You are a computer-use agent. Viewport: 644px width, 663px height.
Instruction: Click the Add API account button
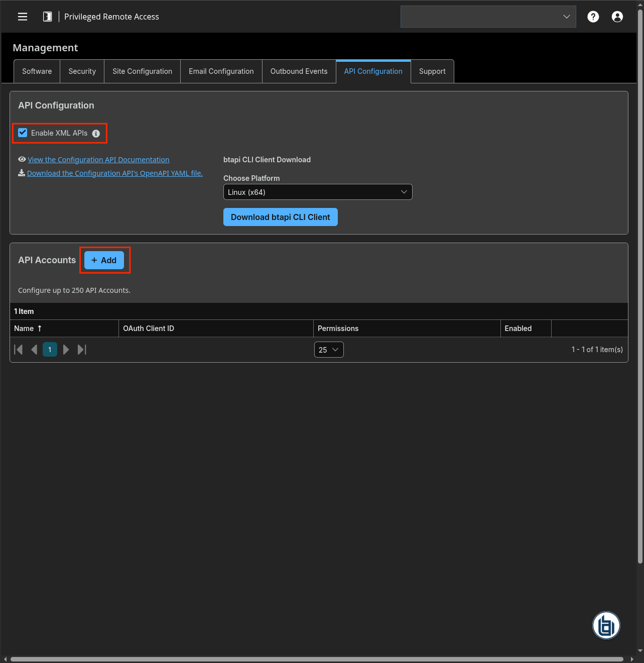(x=104, y=260)
